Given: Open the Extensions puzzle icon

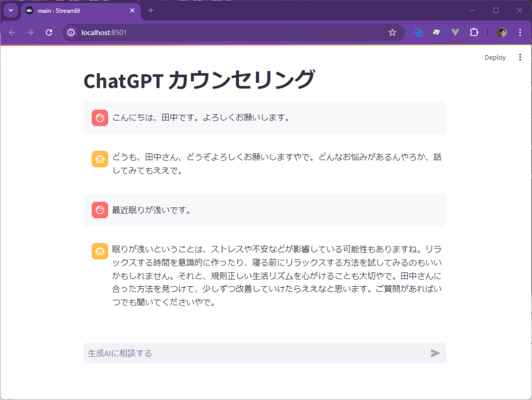Looking at the screenshot, I should (x=474, y=33).
